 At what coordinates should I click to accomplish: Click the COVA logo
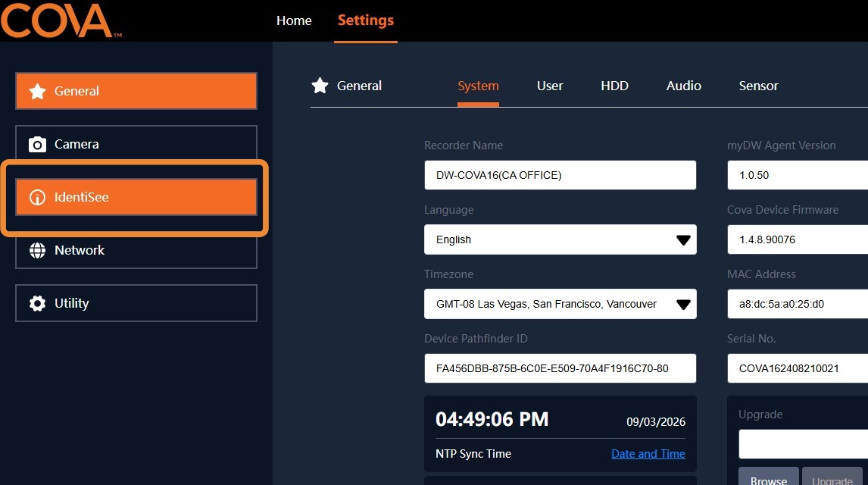[61, 20]
